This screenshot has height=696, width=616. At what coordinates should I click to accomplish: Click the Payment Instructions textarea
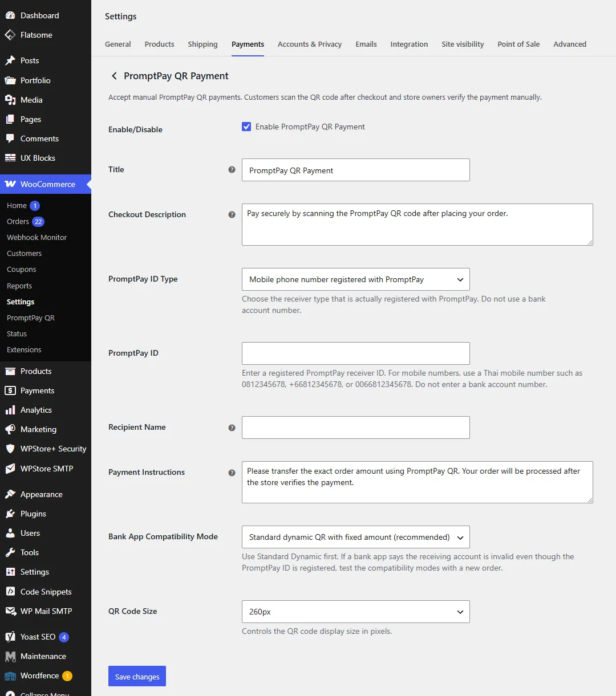pyautogui.click(x=418, y=482)
